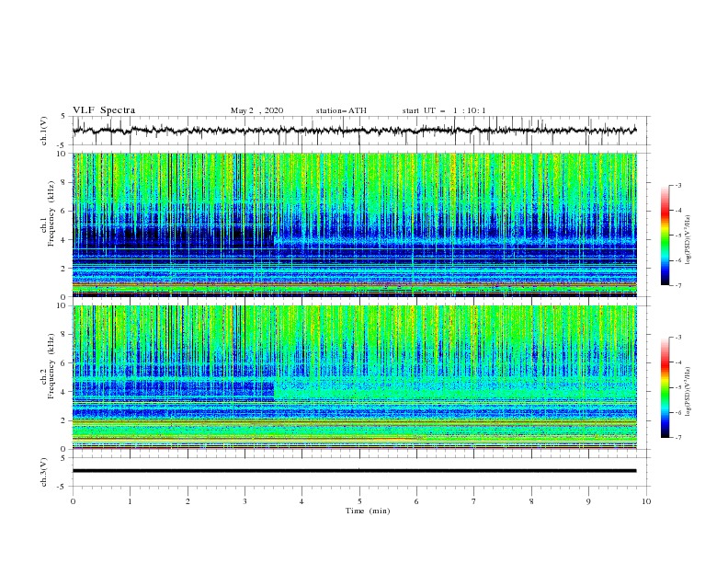Click the ch.2 spectrogram color scale bar
The image size is (728, 563).
(665, 387)
